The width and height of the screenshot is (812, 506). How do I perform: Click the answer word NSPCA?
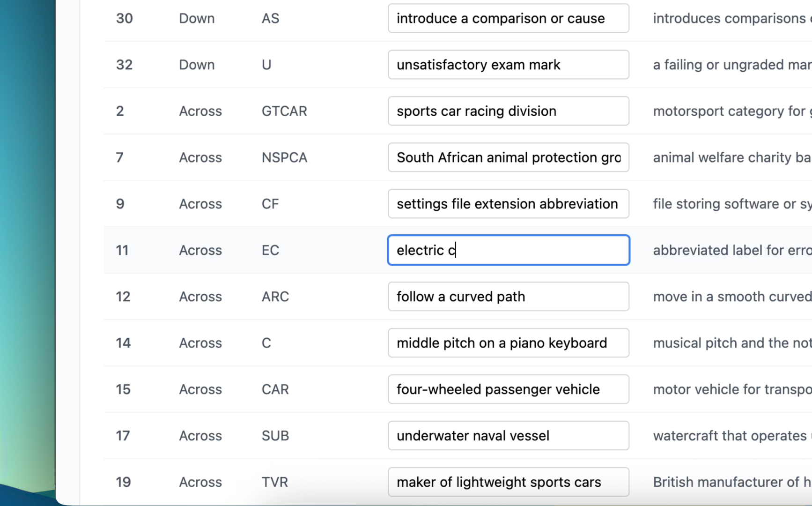(x=284, y=157)
